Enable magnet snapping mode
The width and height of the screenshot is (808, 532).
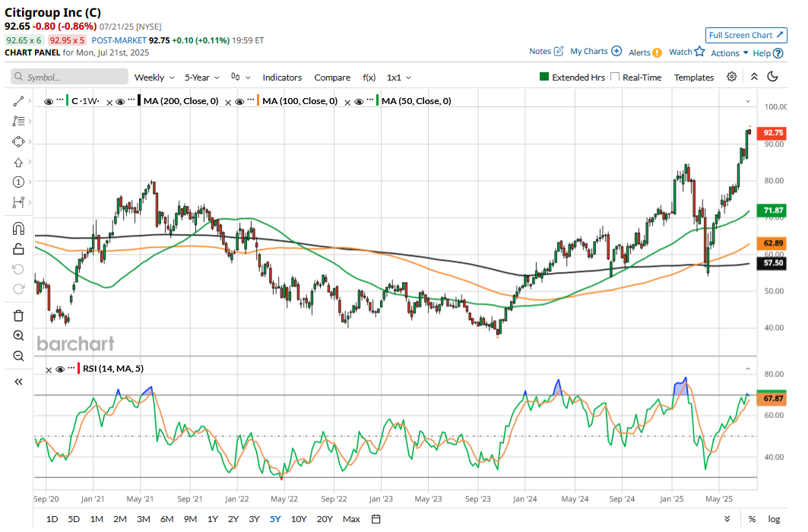click(17, 228)
